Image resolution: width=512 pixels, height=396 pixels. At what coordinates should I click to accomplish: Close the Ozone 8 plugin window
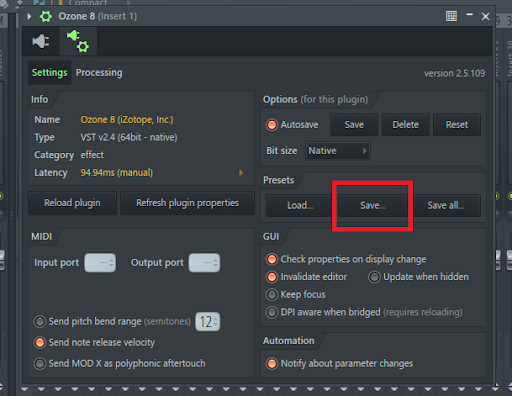(x=485, y=16)
